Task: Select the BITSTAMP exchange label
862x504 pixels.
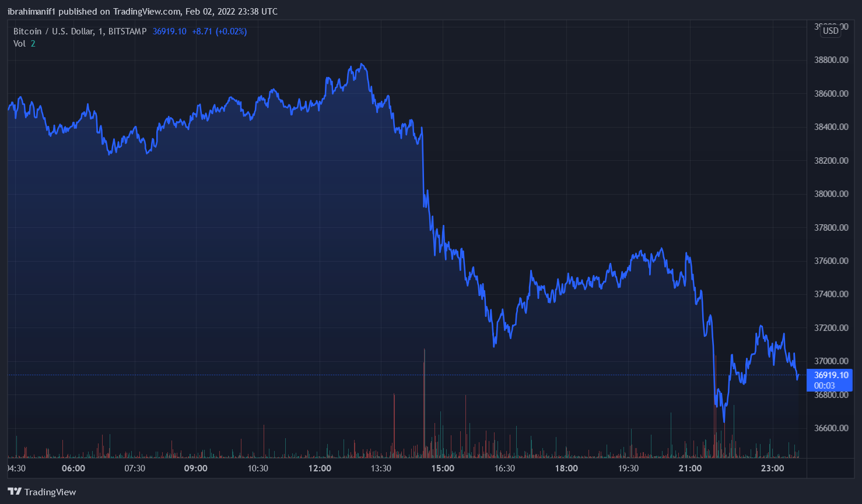Action: tap(127, 31)
